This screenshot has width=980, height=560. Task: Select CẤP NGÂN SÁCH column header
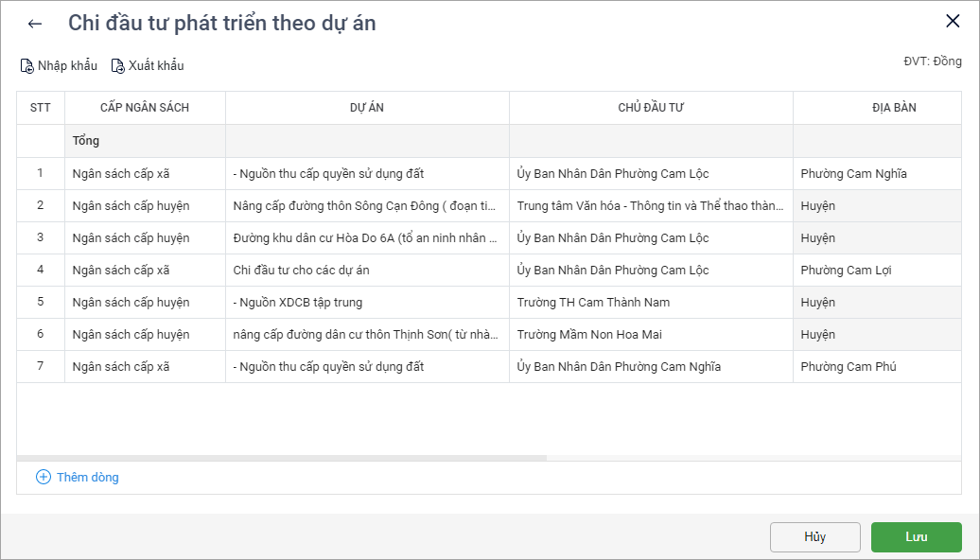(x=145, y=108)
